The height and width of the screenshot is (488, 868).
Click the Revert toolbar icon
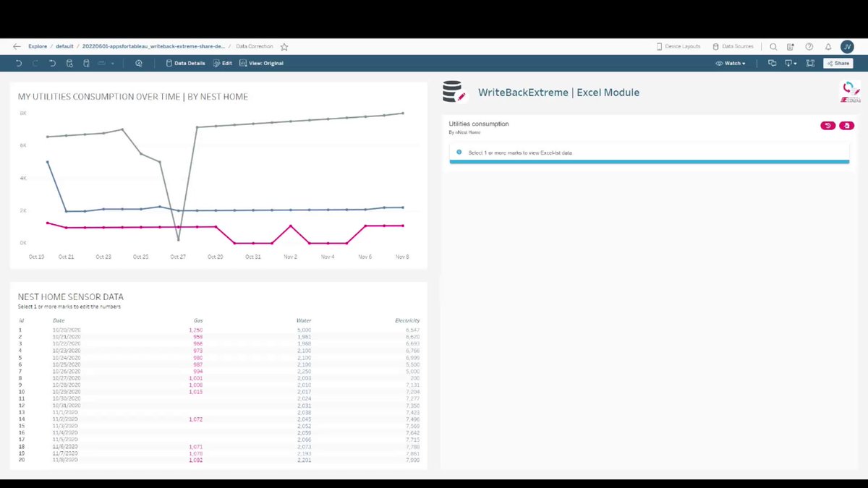[52, 64]
